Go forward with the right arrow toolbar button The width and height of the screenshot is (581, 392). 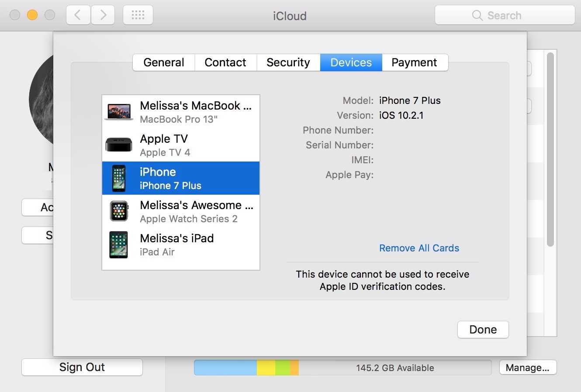pyautogui.click(x=103, y=15)
